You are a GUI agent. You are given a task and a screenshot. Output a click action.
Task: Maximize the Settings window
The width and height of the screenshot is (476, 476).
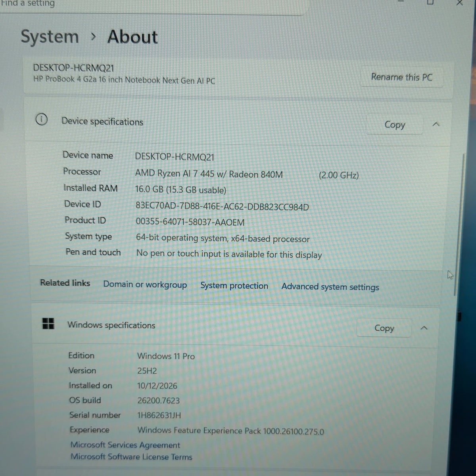(430, 3)
